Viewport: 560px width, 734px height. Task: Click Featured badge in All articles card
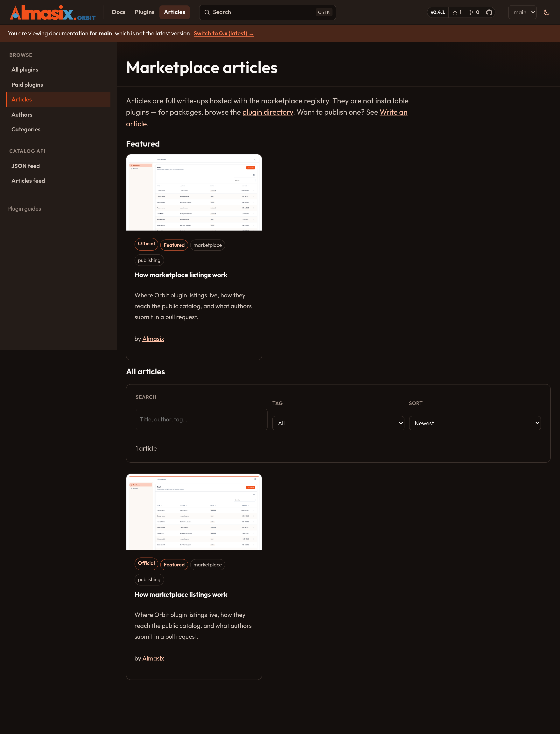tap(174, 565)
